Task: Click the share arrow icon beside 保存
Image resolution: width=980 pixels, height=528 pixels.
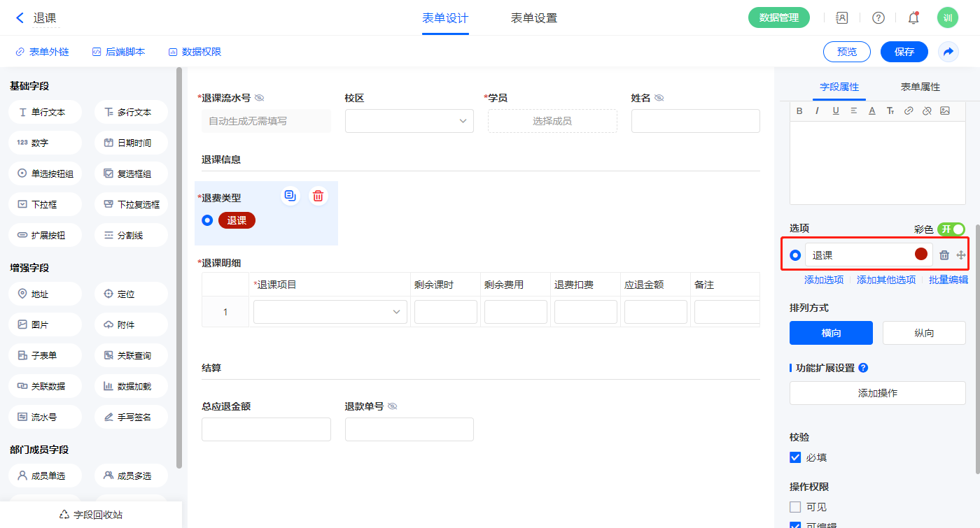Action: (x=948, y=52)
